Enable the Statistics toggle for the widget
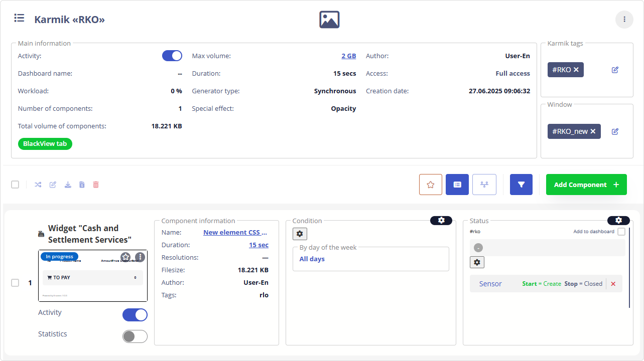This screenshot has width=644, height=361. click(x=135, y=336)
